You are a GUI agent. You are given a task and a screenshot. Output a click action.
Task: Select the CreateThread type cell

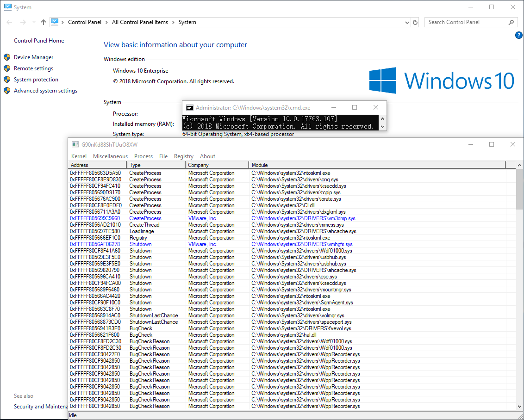pyautogui.click(x=144, y=225)
